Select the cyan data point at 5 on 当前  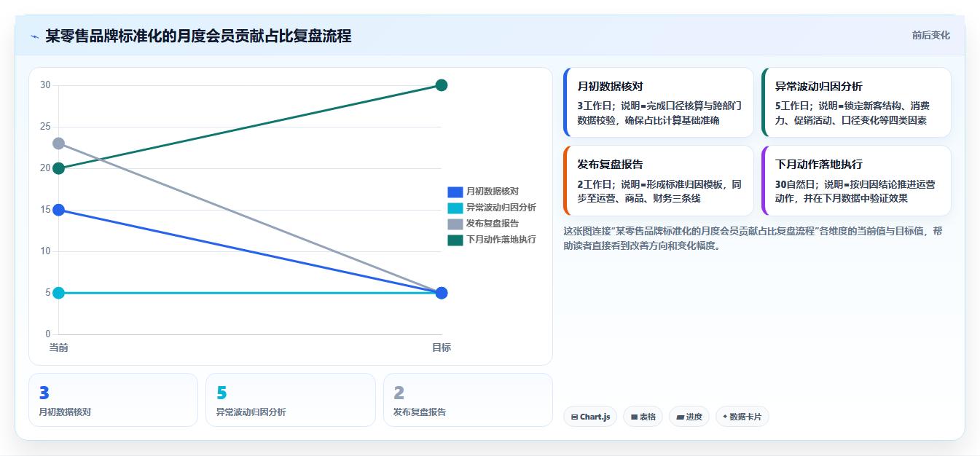click(x=59, y=293)
